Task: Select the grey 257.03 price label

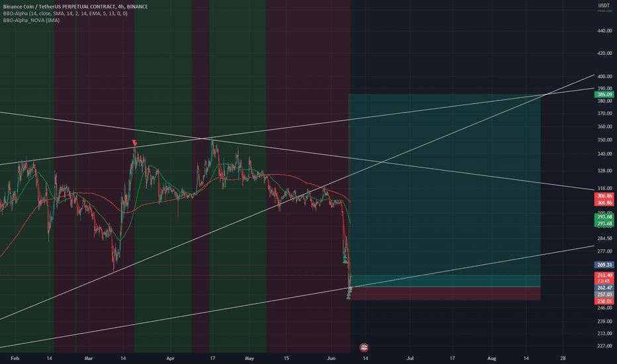Action: 604,295
